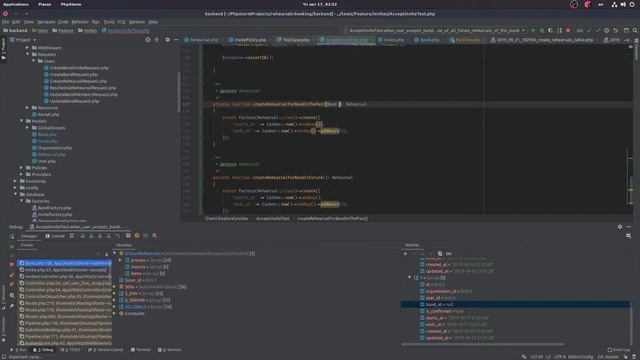
Task: Open the run configuration dropdown
Action: [x=436, y=30]
